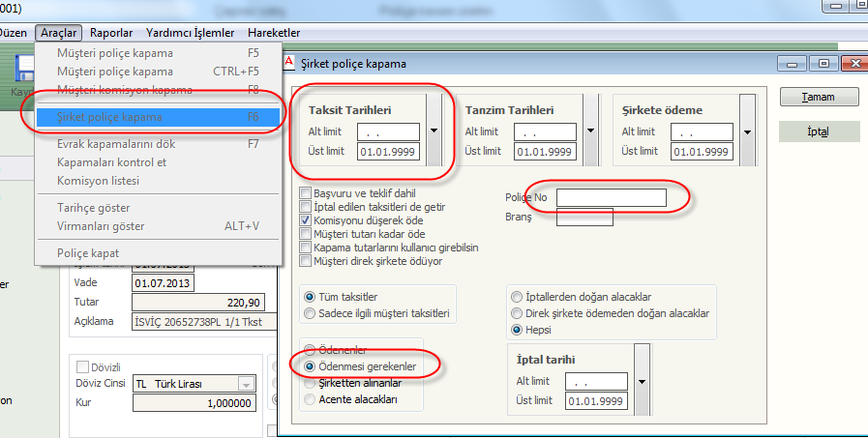
Task: Expand Tanzim Tarihleri dropdown arrow
Action: 591,131
